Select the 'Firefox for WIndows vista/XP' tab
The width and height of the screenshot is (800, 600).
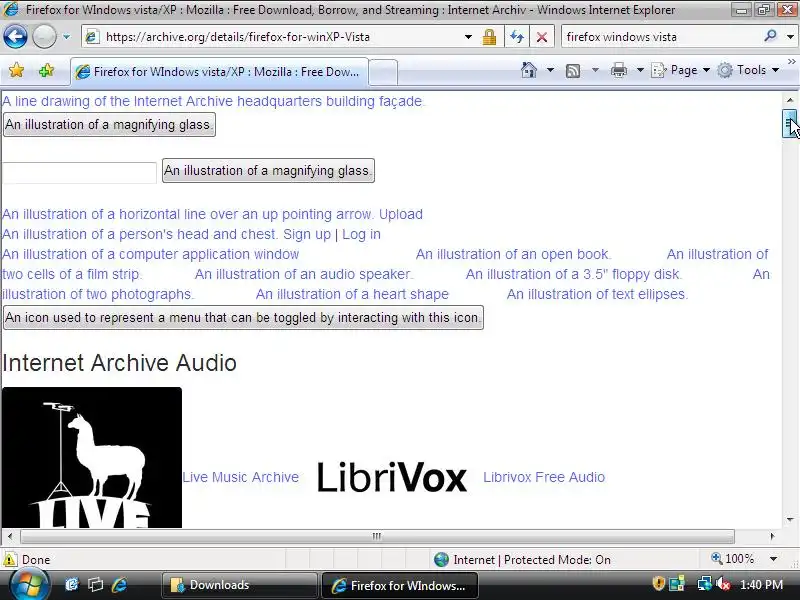pos(219,71)
